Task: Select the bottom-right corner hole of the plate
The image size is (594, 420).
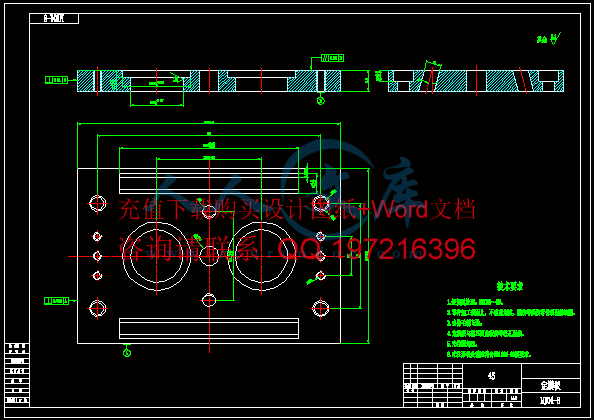Action: pyautogui.click(x=320, y=308)
